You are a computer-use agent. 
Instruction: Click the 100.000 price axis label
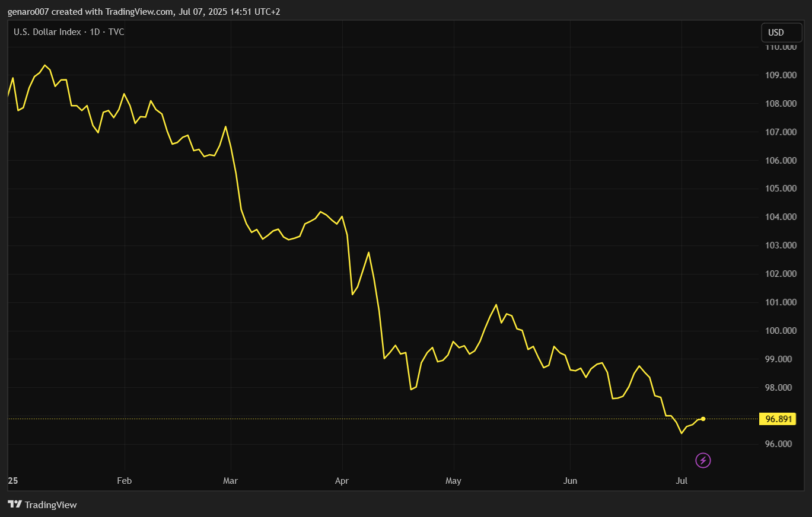(x=781, y=331)
